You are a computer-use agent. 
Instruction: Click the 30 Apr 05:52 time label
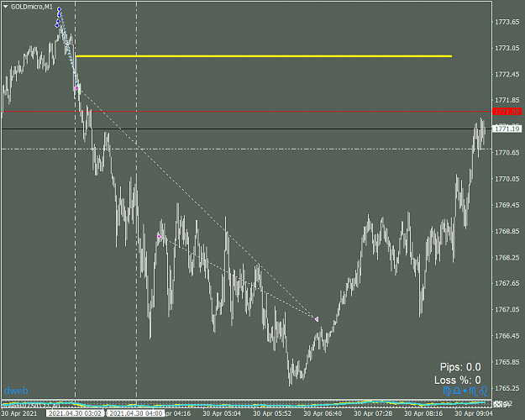tap(272, 413)
